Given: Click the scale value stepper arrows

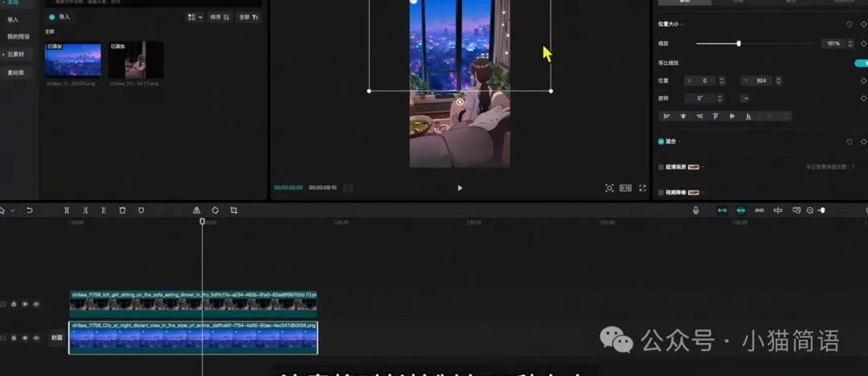Looking at the screenshot, I should 850,43.
